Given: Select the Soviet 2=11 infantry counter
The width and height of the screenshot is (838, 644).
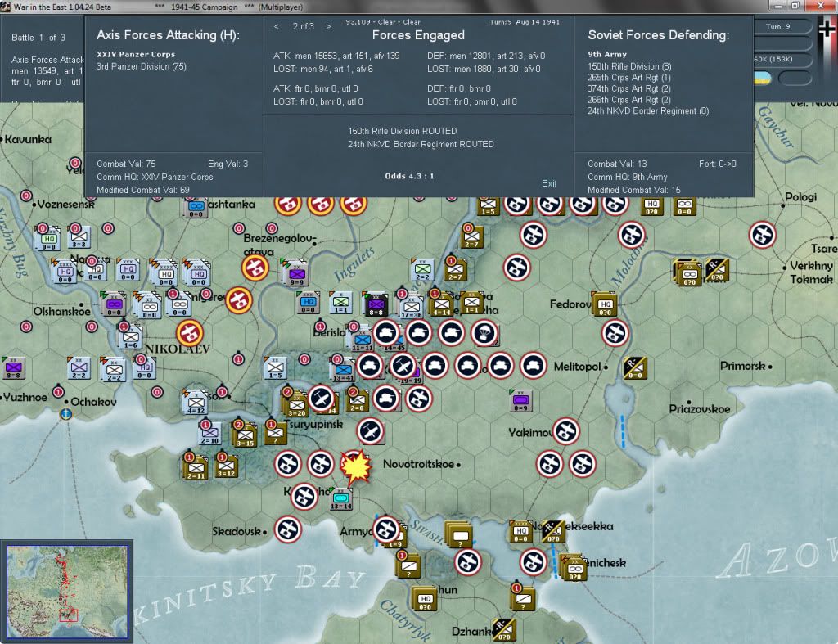Looking at the screenshot, I should (196, 468).
